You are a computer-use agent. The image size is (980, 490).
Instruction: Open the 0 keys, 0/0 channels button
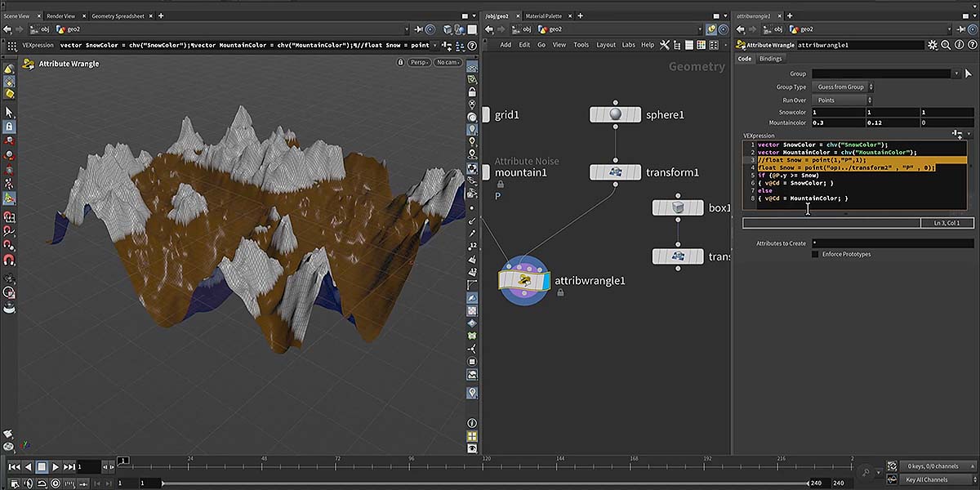click(x=938, y=466)
